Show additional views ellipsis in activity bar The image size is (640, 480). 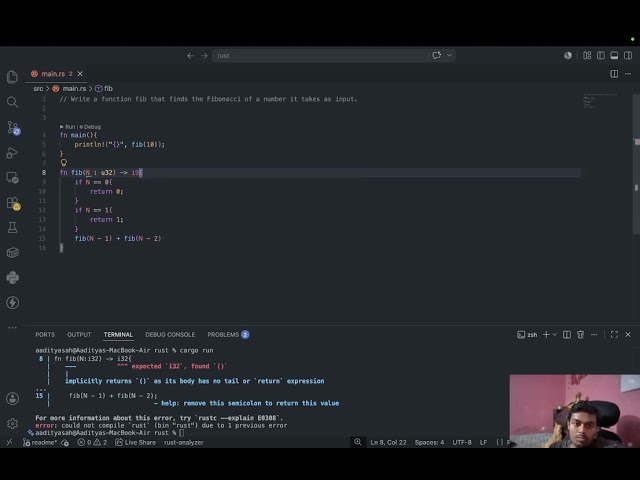coord(12,327)
